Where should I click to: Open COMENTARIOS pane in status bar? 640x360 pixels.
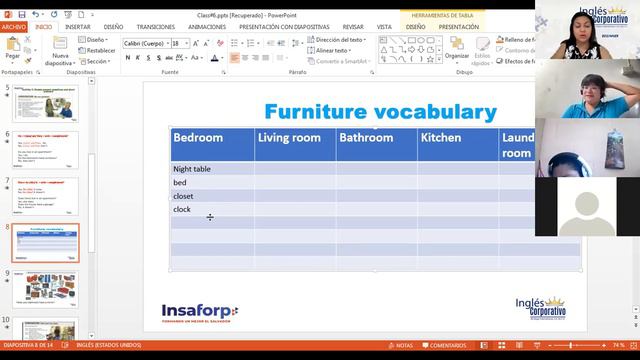point(444,345)
